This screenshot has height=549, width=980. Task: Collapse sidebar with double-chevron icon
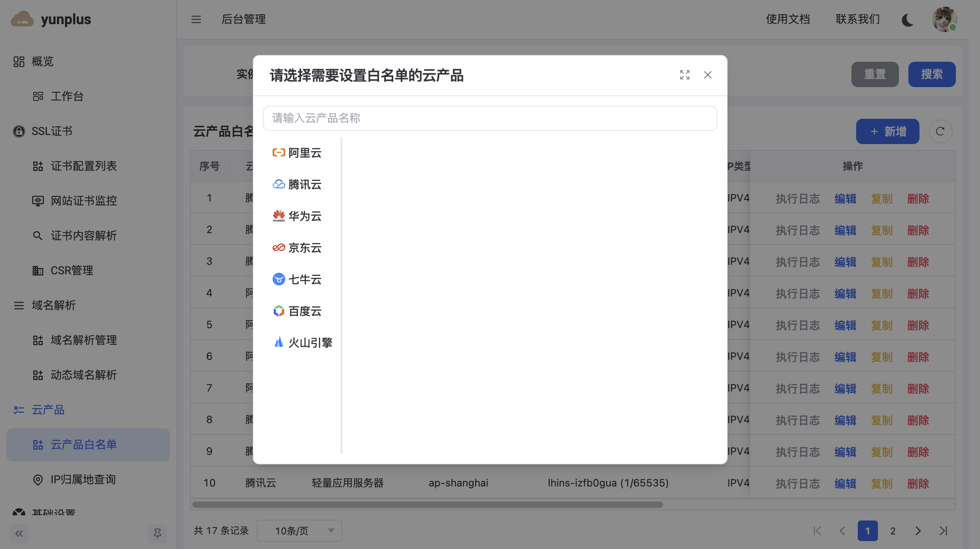pos(19,533)
